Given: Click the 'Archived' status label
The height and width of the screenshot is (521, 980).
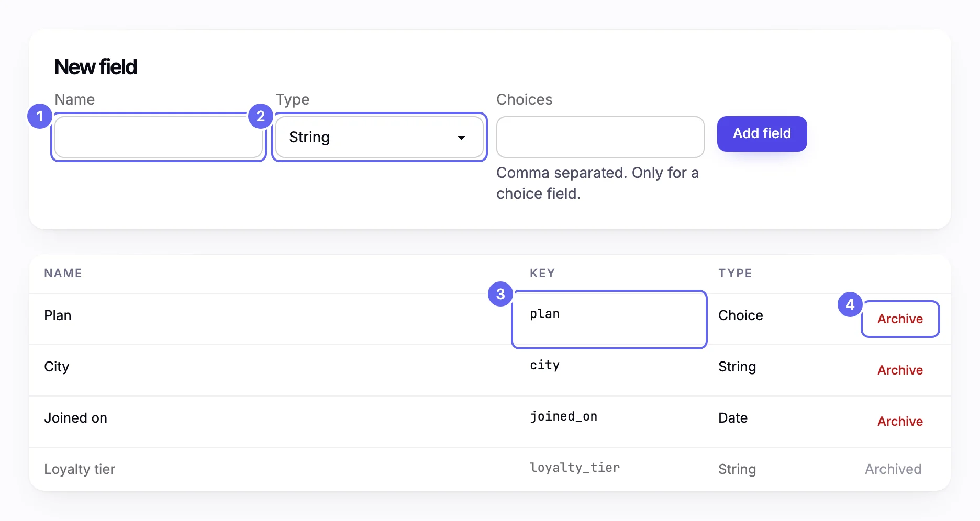Looking at the screenshot, I should click(x=893, y=469).
